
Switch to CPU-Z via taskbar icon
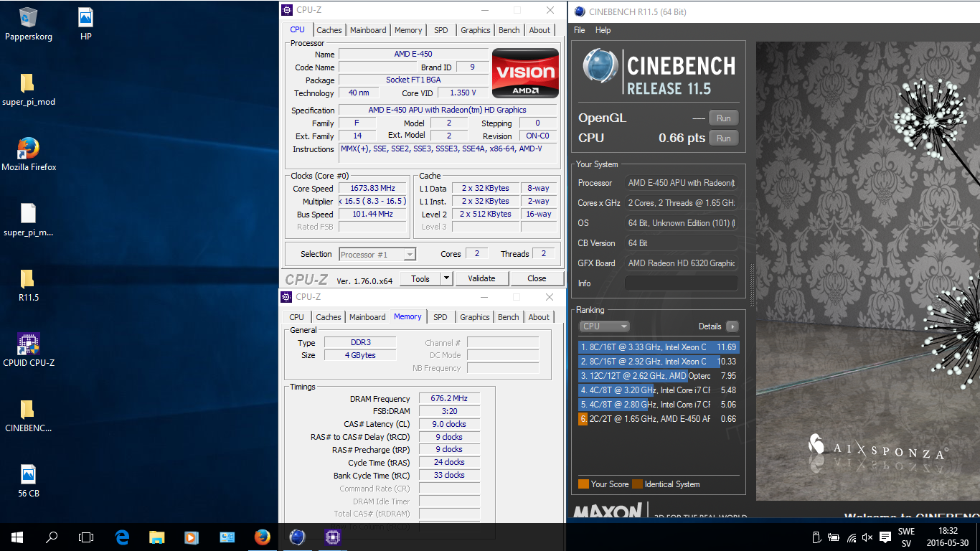[332, 537]
